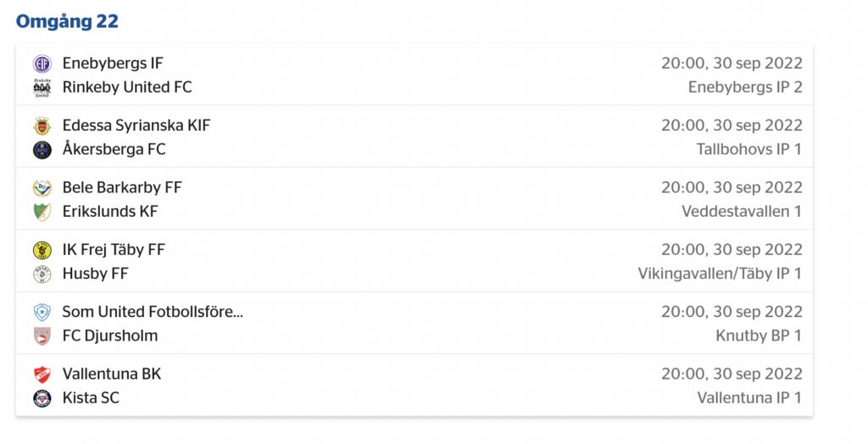Open the Vallentuna IP 1 venue text

[x=749, y=397]
